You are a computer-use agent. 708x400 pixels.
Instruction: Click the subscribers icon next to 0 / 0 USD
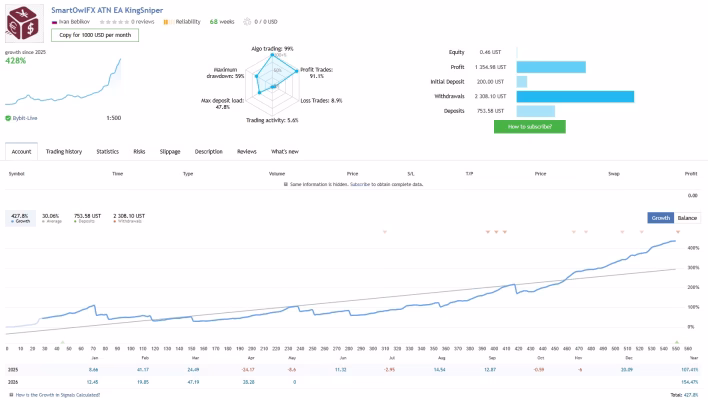click(247, 22)
